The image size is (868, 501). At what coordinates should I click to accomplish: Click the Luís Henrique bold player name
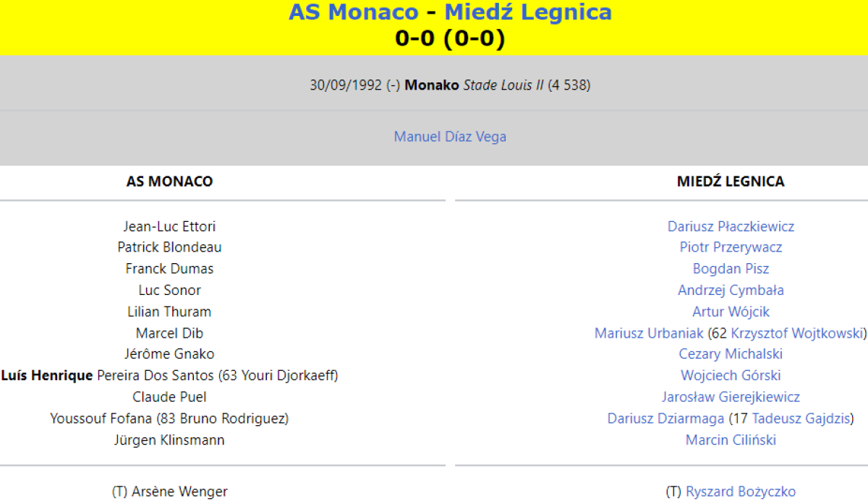tap(47, 375)
